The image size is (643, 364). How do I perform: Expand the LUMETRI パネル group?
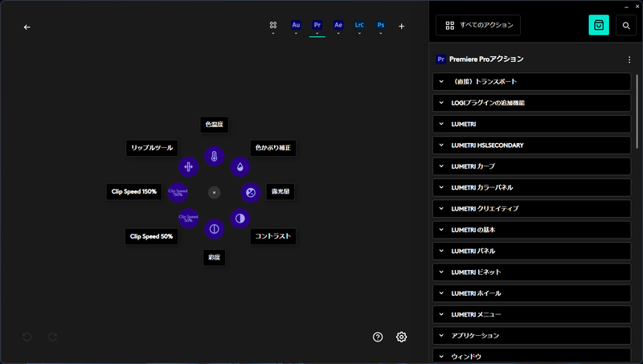click(531, 251)
